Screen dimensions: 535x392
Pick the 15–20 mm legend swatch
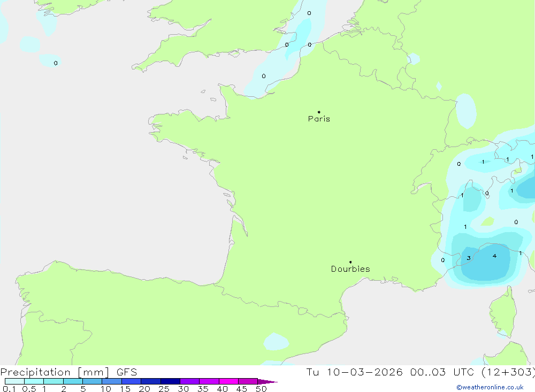(131, 381)
